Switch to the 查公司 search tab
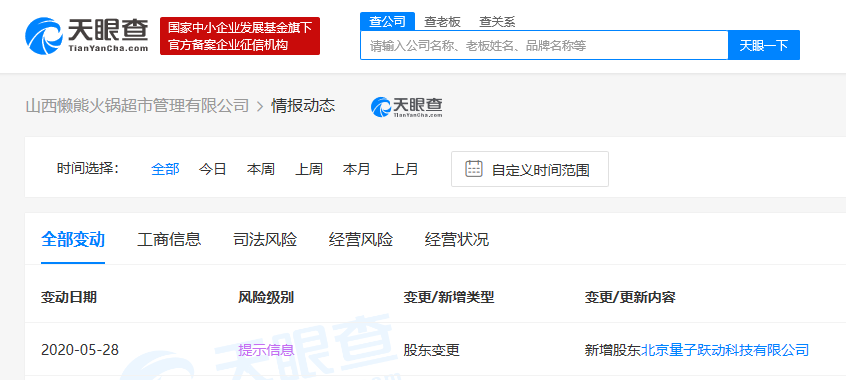Viewport: 846px width, 380px height. pos(387,22)
